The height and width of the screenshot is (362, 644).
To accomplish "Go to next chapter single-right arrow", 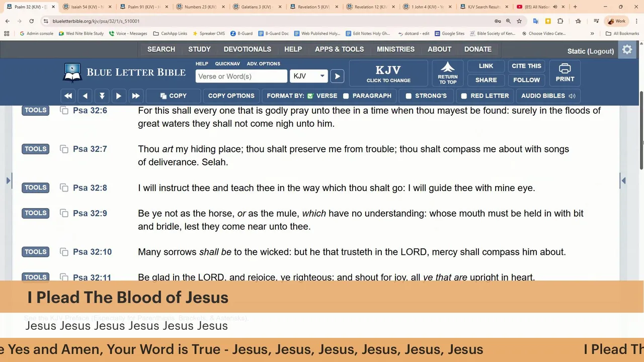I will click(x=118, y=96).
